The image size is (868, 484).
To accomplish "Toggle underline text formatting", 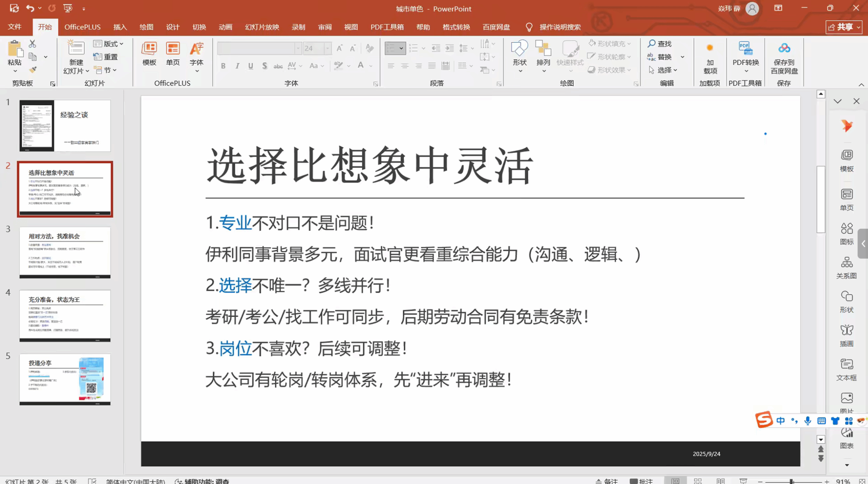I will click(x=250, y=66).
